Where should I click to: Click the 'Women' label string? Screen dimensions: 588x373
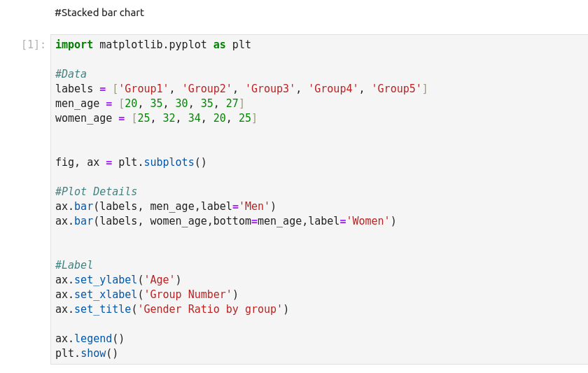(x=367, y=221)
